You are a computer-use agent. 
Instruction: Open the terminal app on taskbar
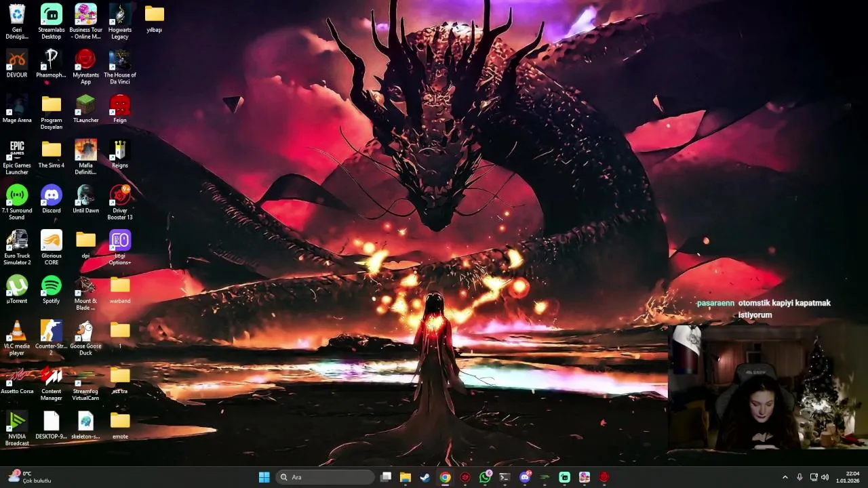click(505, 477)
